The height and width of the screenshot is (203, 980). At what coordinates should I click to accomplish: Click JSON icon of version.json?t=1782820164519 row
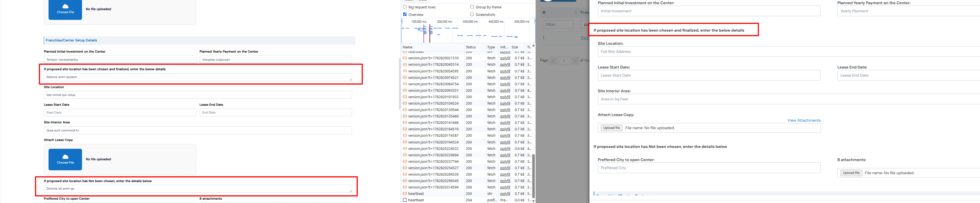click(x=405, y=129)
